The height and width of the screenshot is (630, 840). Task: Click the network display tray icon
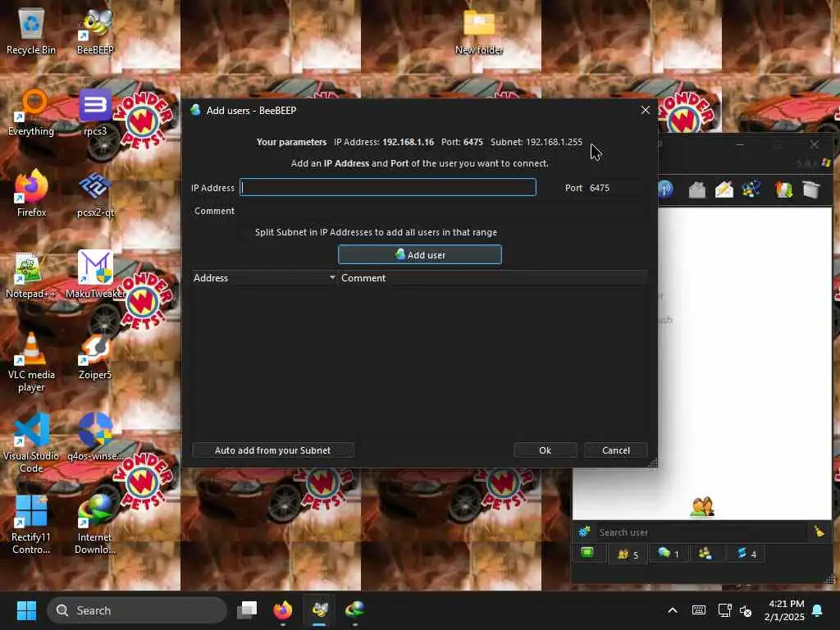tap(724, 610)
